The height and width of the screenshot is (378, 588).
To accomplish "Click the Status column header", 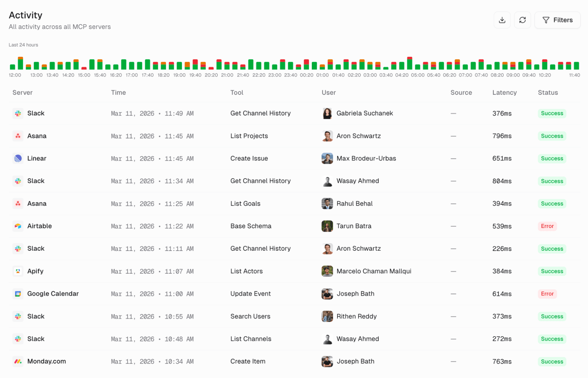I will click(548, 92).
